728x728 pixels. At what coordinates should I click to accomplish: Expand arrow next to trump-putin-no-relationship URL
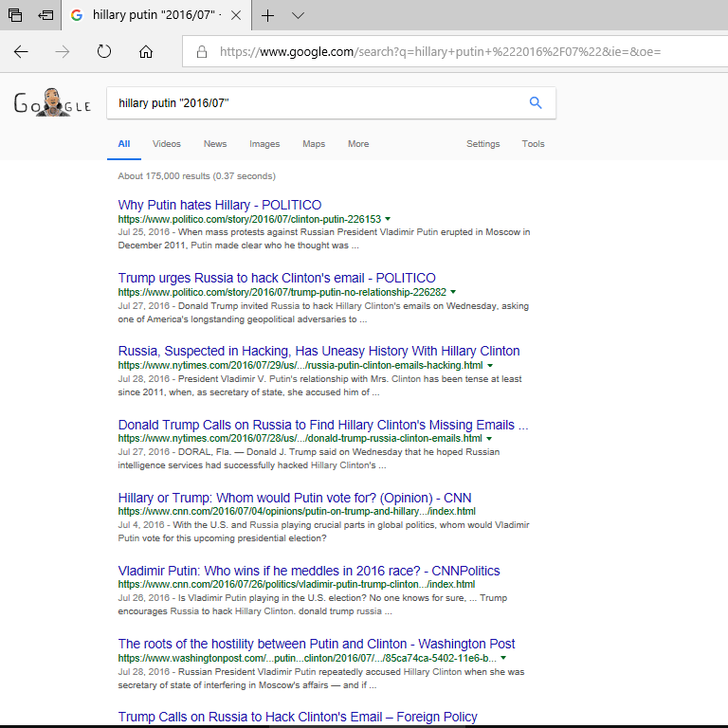point(453,292)
